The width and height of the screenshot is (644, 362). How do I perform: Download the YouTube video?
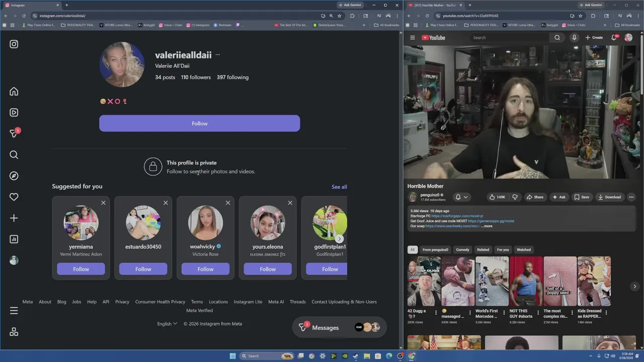pyautogui.click(x=609, y=197)
